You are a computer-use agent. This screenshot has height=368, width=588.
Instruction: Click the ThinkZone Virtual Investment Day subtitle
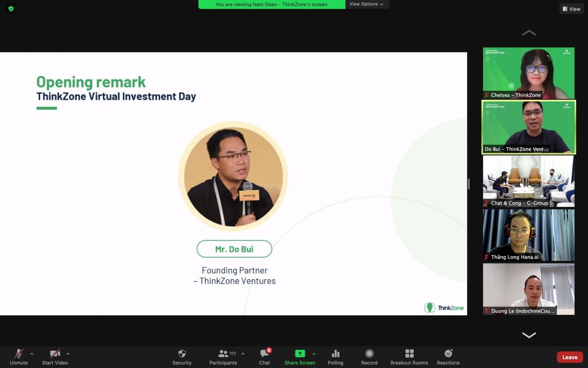[x=116, y=96]
